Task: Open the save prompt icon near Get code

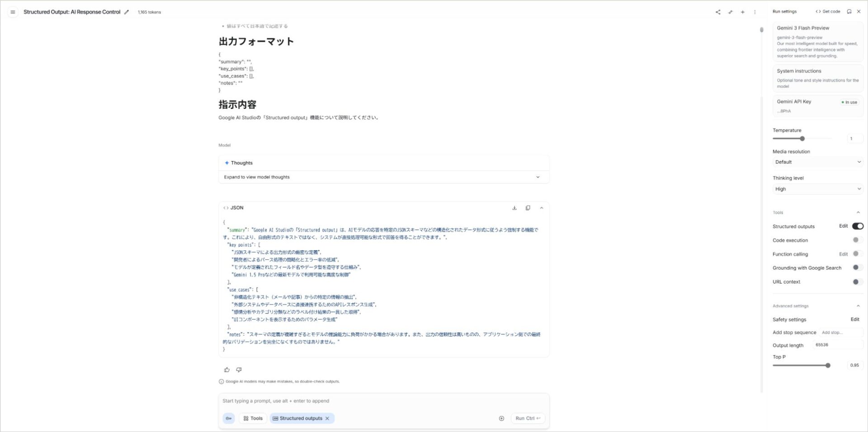Action: (849, 11)
